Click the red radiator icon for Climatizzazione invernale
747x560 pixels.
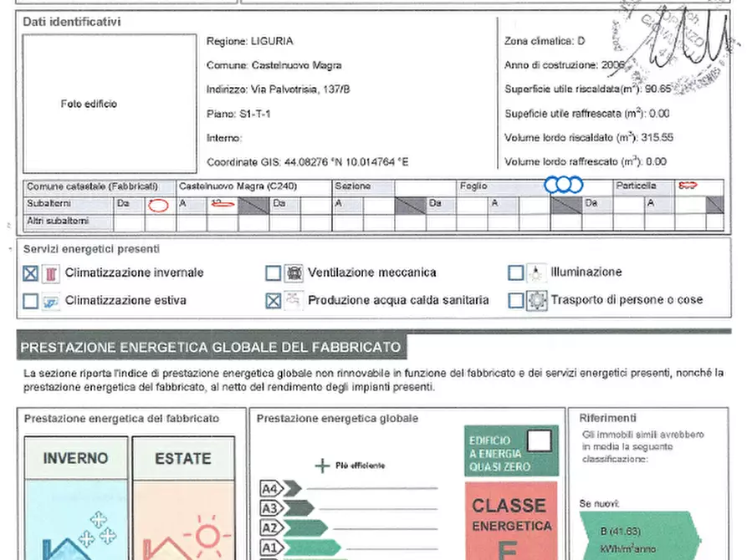[x=52, y=273]
